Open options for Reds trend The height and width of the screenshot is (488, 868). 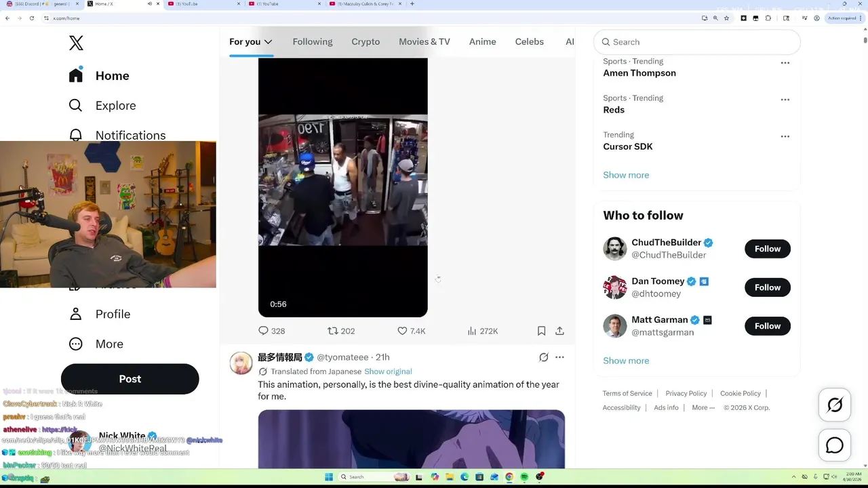[x=785, y=100]
